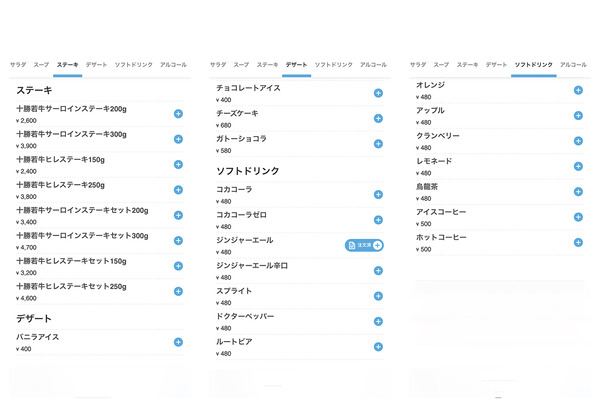Tap the plus beside スプライト
Screen dimensions: 600x400
tap(378, 296)
